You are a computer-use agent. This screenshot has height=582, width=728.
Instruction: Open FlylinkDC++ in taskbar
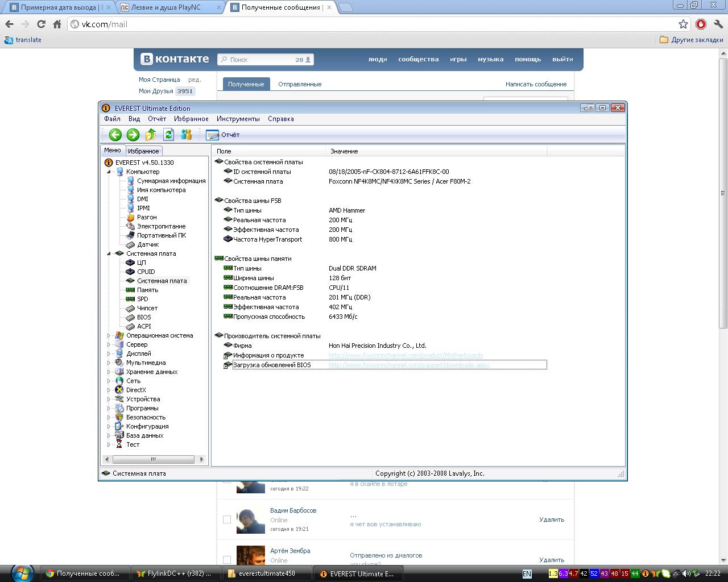pyautogui.click(x=175, y=573)
